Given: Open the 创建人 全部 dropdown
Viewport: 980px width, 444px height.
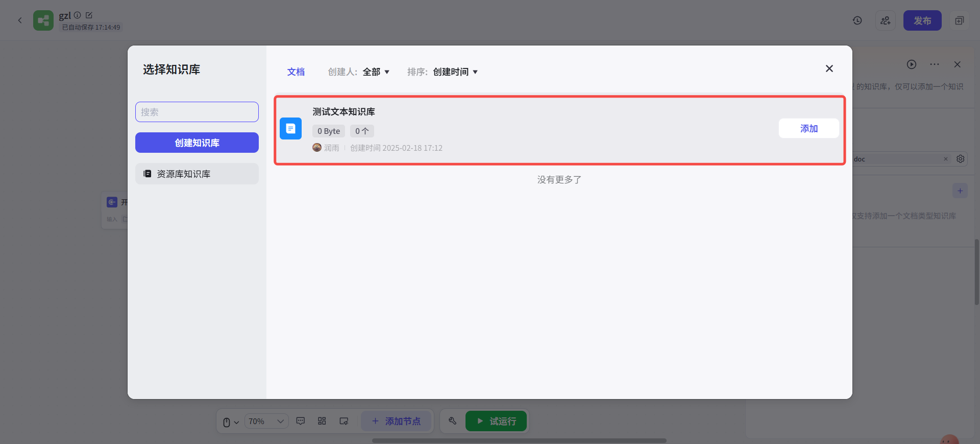Looking at the screenshot, I should tap(376, 72).
